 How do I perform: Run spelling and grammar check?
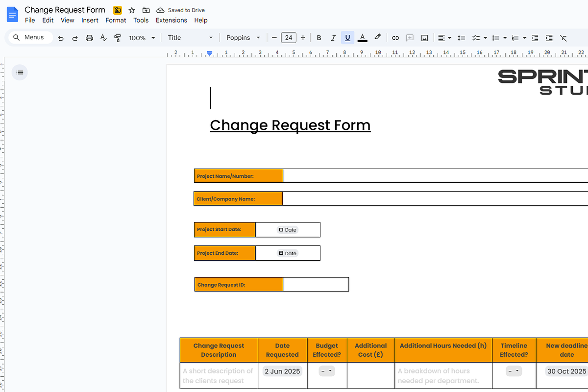(x=103, y=38)
